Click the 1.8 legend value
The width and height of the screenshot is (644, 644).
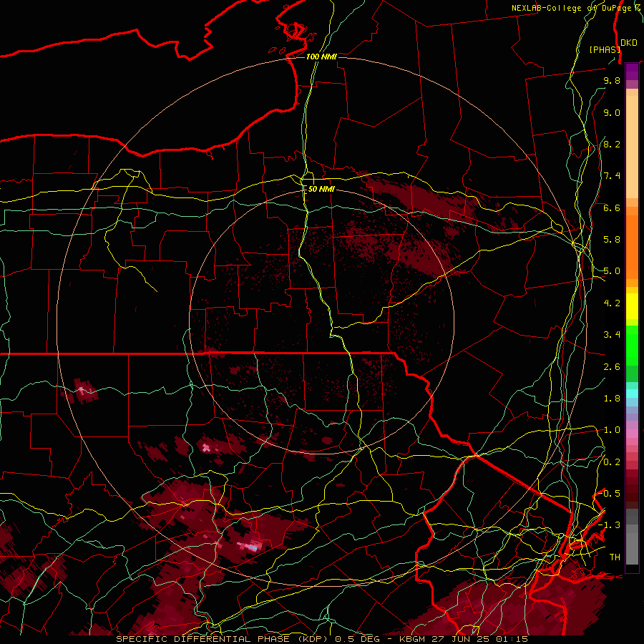pyautogui.click(x=612, y=399)
